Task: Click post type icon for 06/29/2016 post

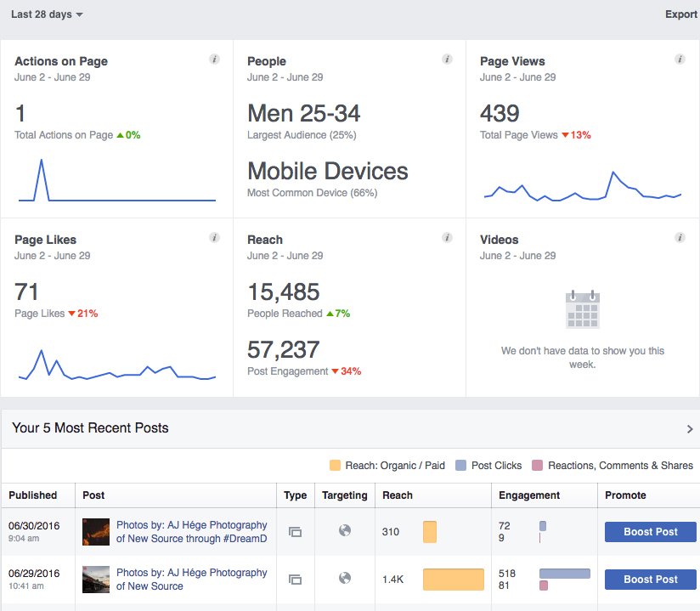Action: pos(295,580)
